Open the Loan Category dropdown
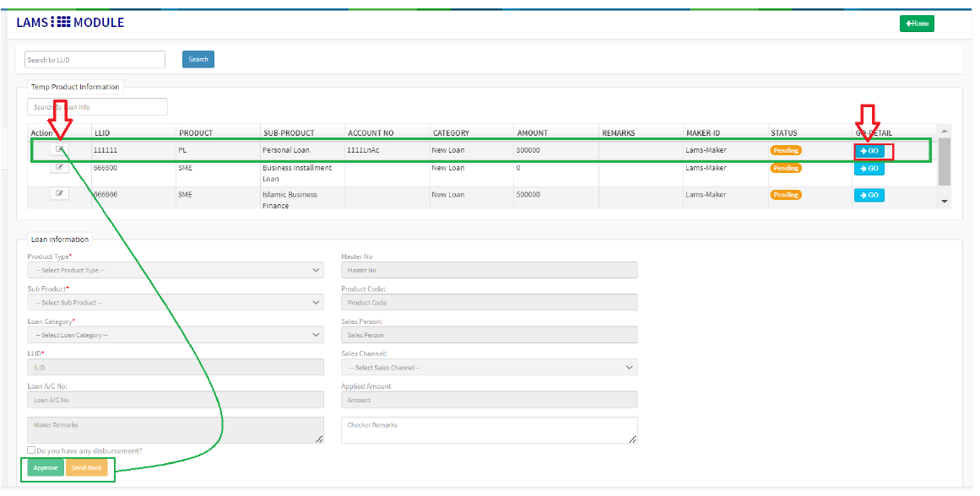This screenshot has width=980, height=496. click(x=175, y=335)
